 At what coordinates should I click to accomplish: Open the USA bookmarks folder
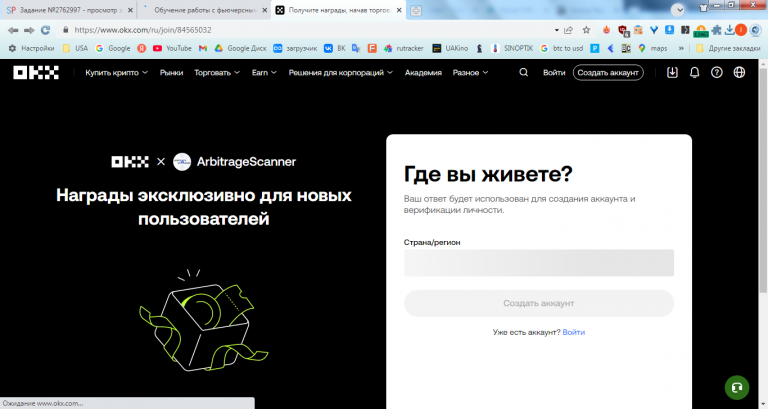coord(75,48)
